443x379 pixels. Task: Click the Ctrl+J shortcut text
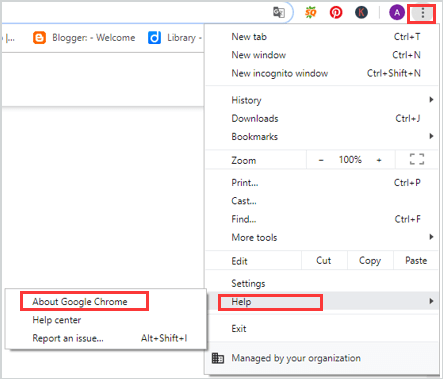click(408, 118)
